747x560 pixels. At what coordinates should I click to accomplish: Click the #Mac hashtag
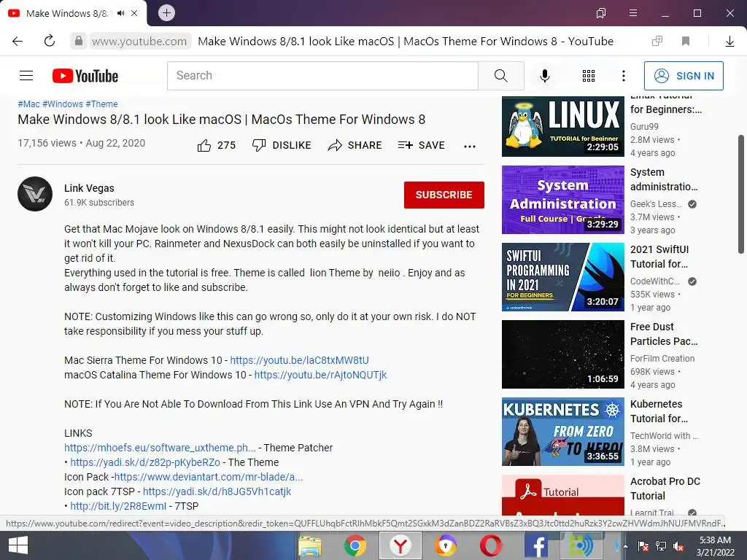pos(28,104)
